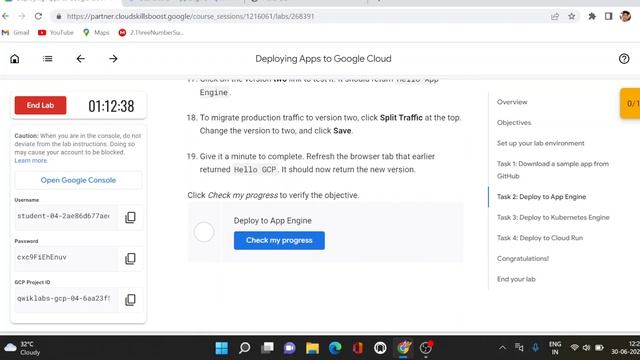Open Microsoft Edge from taskbar
640x360 pixels.
pos(335,348)
